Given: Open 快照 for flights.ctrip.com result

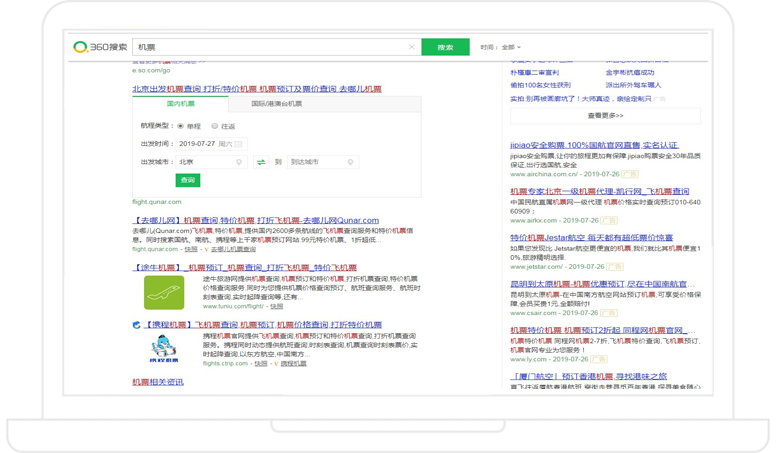Looking at the screenshot, I should (x=261, y=363).
